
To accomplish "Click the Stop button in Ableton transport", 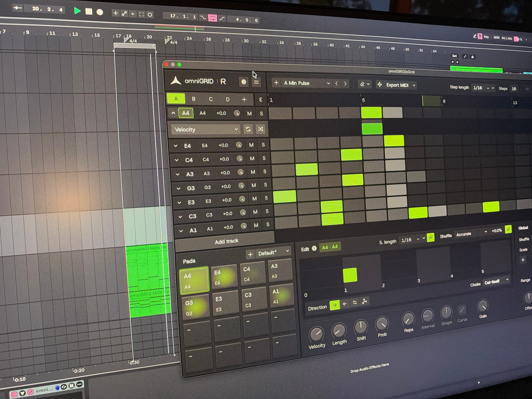I will click(89, 11).
